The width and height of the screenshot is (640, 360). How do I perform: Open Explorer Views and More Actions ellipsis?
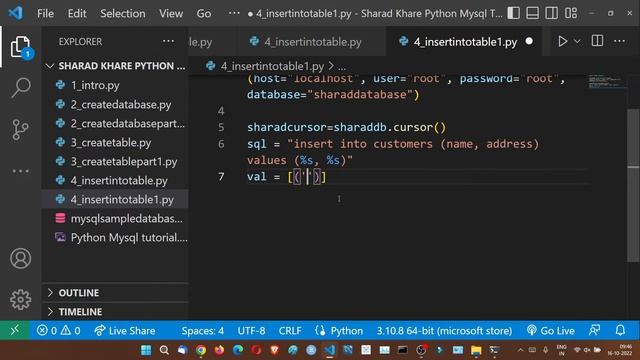pyautogui.click(x=168, y=41)
